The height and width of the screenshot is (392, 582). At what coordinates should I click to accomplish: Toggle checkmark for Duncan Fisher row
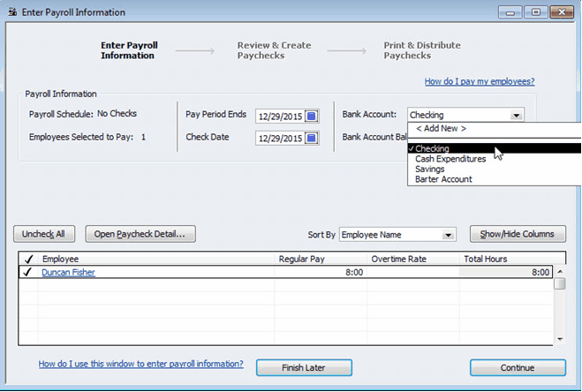(27, 273)
